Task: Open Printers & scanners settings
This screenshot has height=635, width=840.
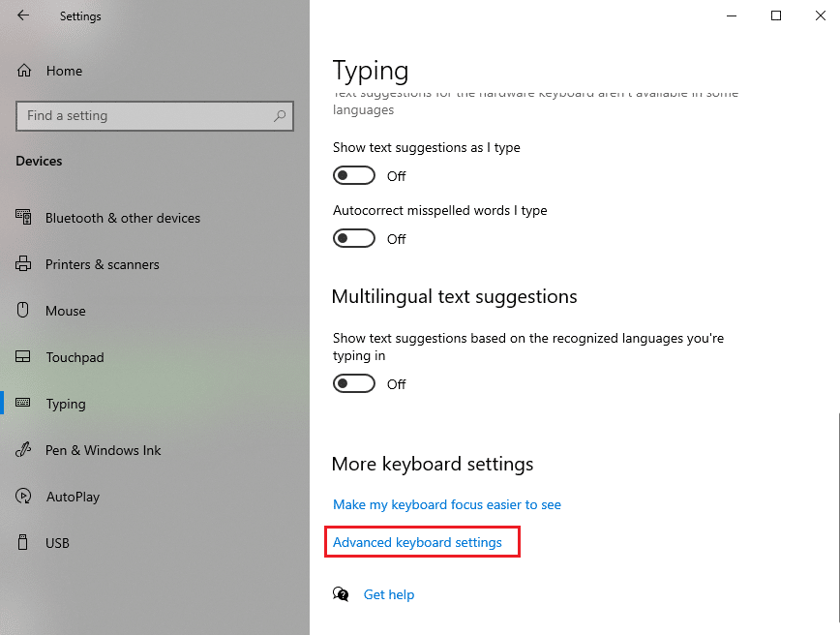Action: point(23,263)
